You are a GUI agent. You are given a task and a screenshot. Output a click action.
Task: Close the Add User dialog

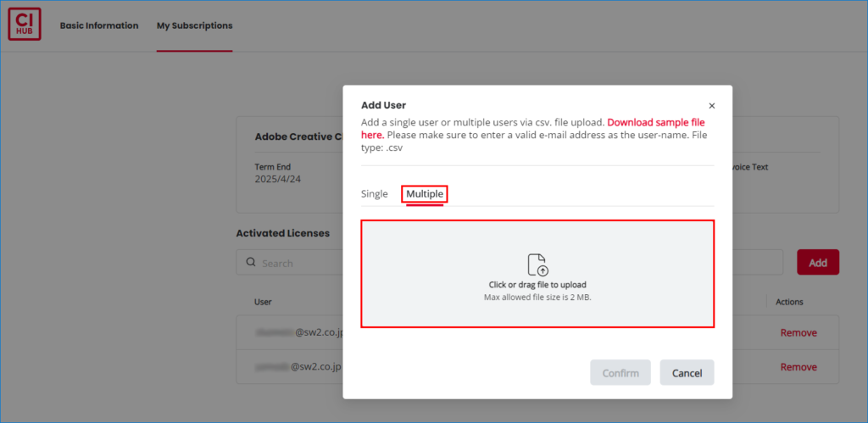point(711,106)
